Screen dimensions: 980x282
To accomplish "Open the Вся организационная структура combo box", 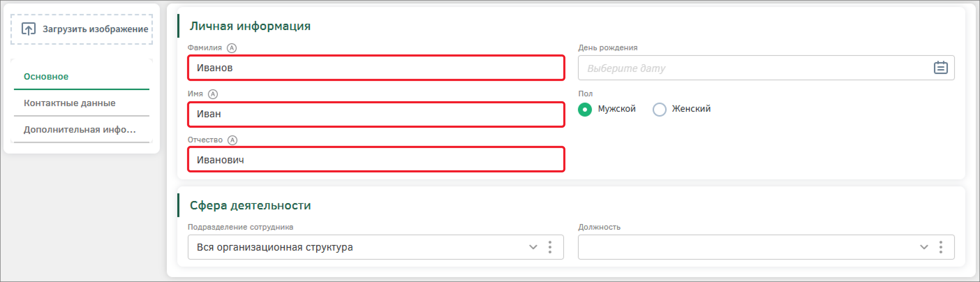I will pos(358,247).
